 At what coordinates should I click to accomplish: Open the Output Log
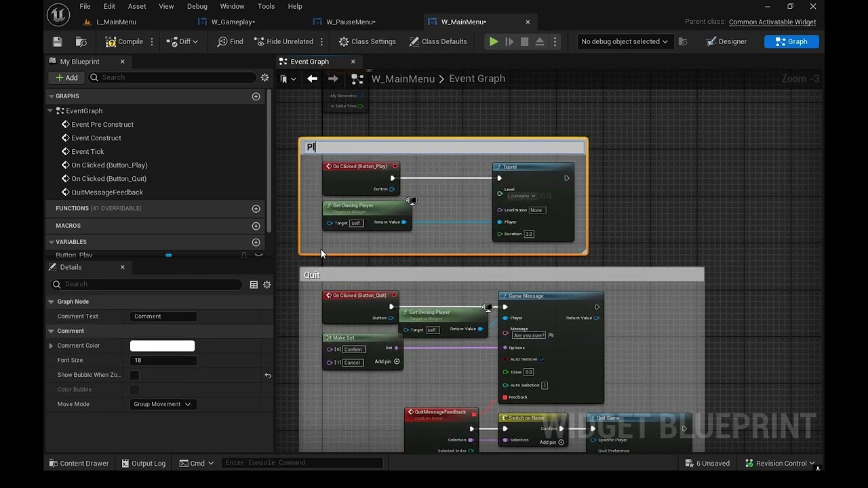click(143, 463)
